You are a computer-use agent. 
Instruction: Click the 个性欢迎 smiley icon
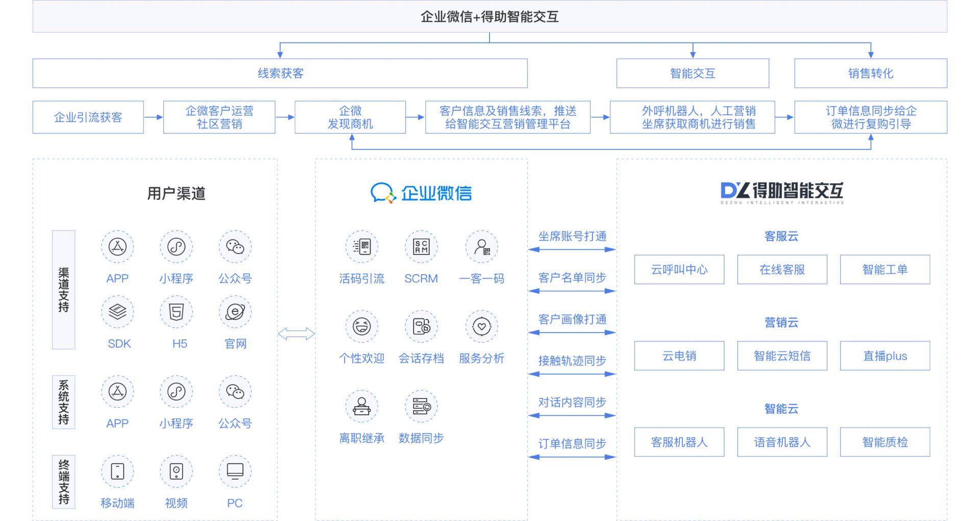click(x=362, y=327)
